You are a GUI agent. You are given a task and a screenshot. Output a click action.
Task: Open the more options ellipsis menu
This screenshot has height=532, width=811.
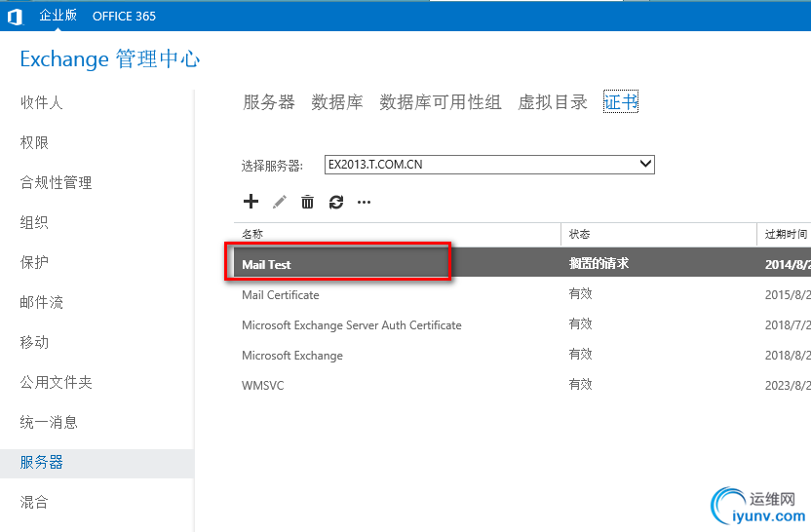tap(365, 203)
